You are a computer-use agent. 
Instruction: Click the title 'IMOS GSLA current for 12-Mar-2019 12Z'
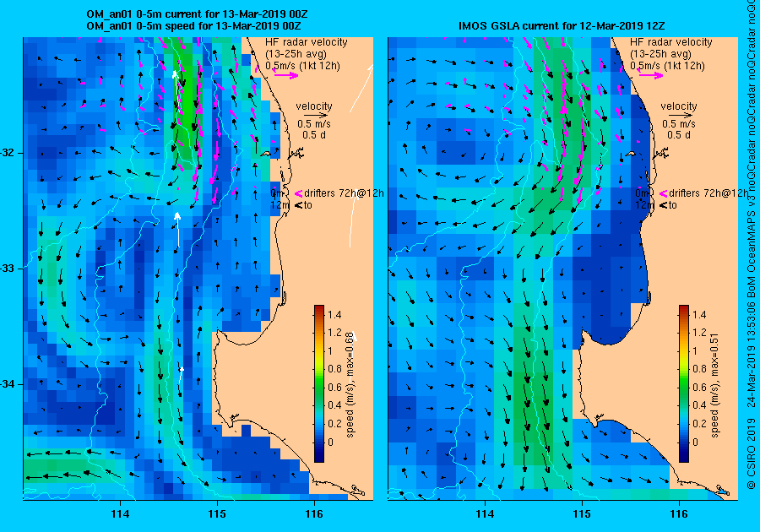[x=562, y=25]
